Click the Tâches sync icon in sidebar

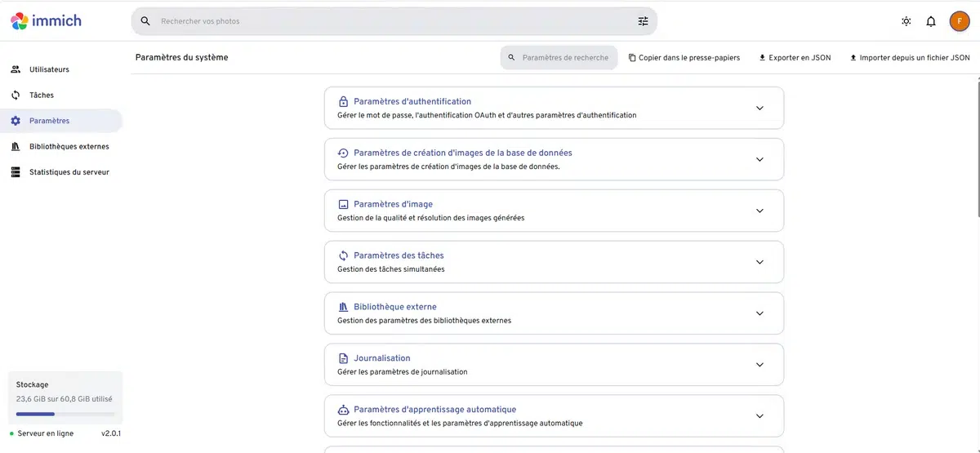point(16,95)
